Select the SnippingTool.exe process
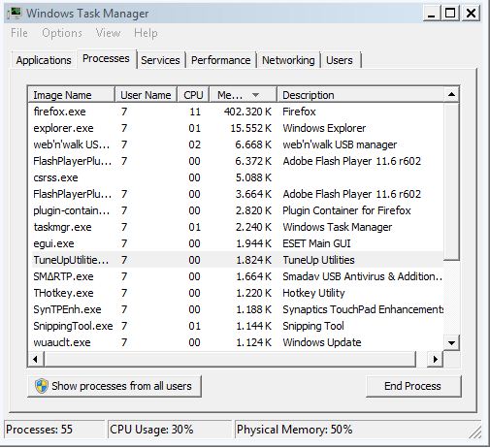The width and height of the screenshot is (490, 448). pos(236,326)
